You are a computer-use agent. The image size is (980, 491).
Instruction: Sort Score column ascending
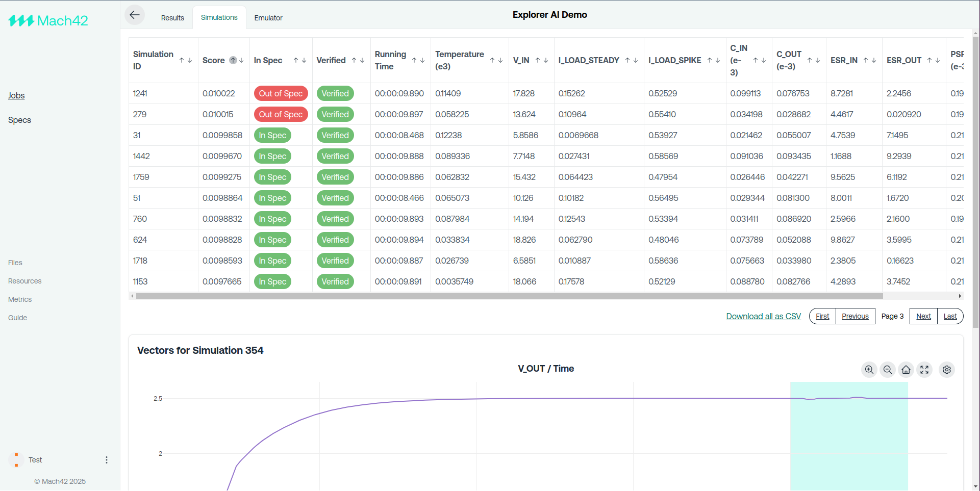pos(233,60)
